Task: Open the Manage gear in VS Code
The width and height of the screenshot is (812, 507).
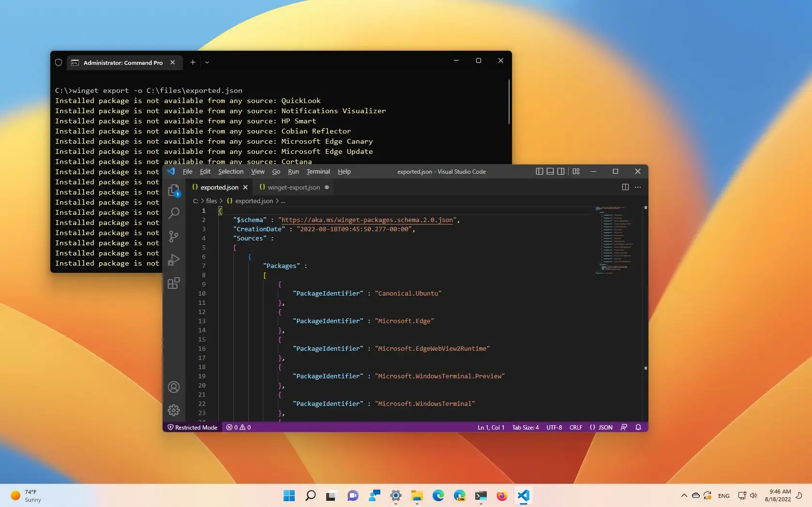Action: pyautogui.click(x=174, y=410)
